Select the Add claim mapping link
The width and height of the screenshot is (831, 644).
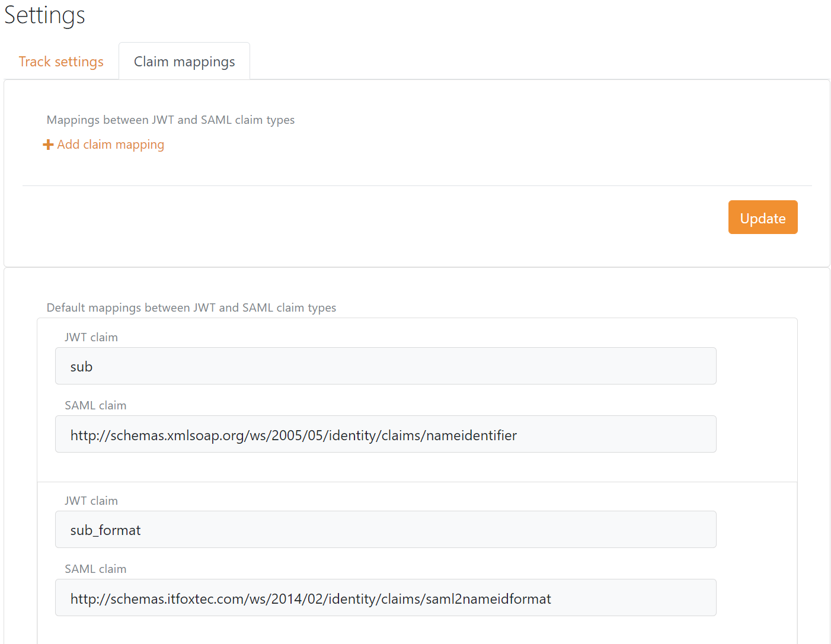[x=110, y=144]
